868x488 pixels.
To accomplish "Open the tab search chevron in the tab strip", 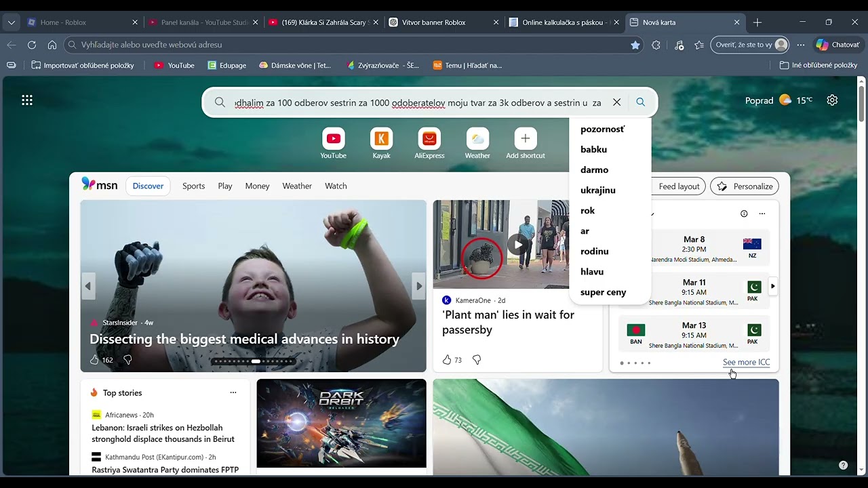I will (12, 22).
